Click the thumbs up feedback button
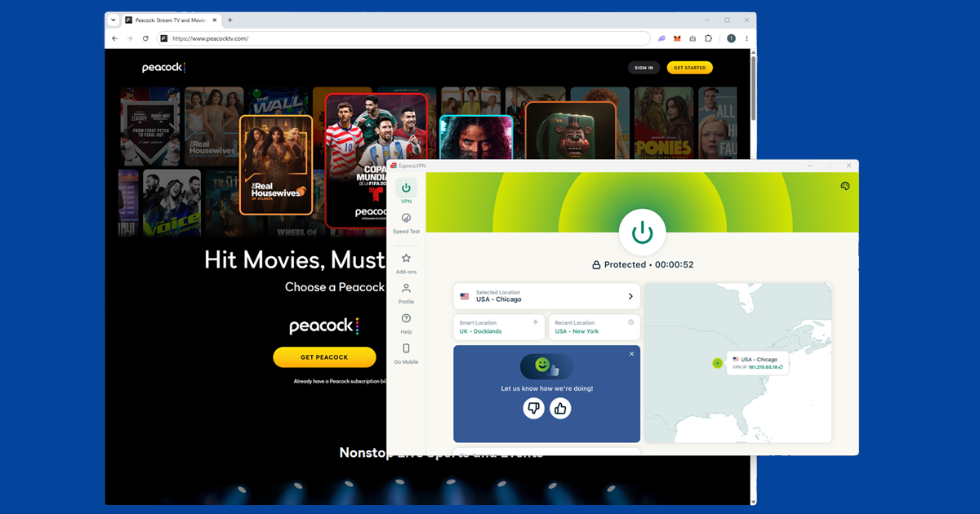This screenshot has width=980, height=514. [560, 408]
